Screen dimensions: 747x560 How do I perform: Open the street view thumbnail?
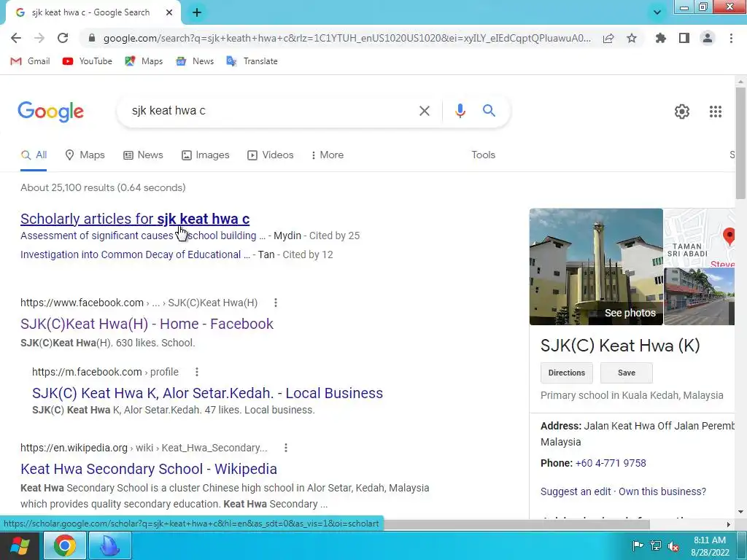point(700,297)
